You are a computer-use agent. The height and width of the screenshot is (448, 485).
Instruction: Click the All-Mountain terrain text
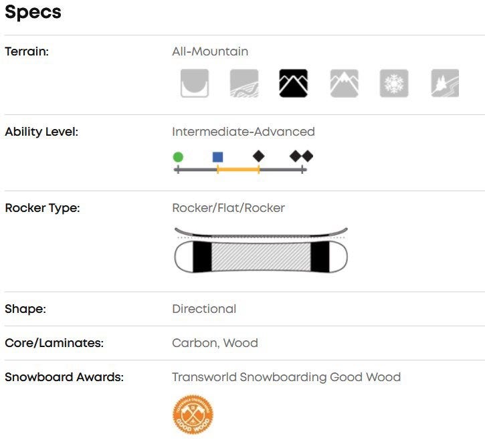[x=210, y=51]
